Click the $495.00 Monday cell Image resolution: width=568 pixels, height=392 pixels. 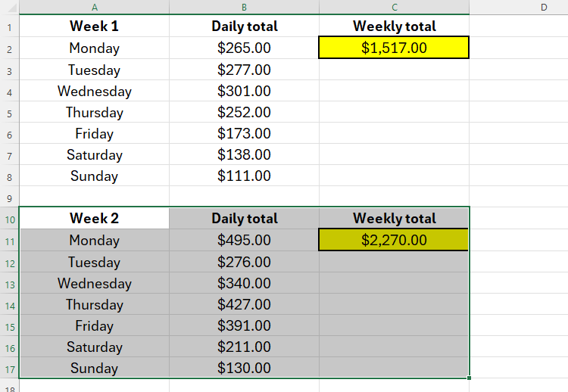[244, 240]
